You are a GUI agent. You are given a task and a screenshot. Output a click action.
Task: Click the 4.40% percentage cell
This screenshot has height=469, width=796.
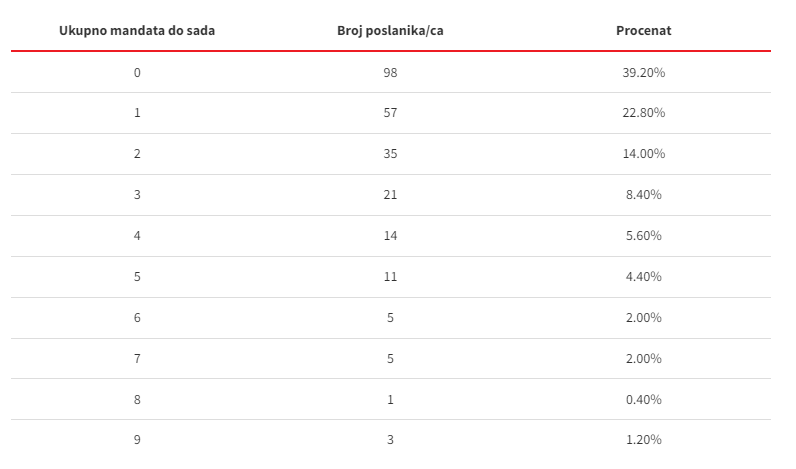coord(644,277)
